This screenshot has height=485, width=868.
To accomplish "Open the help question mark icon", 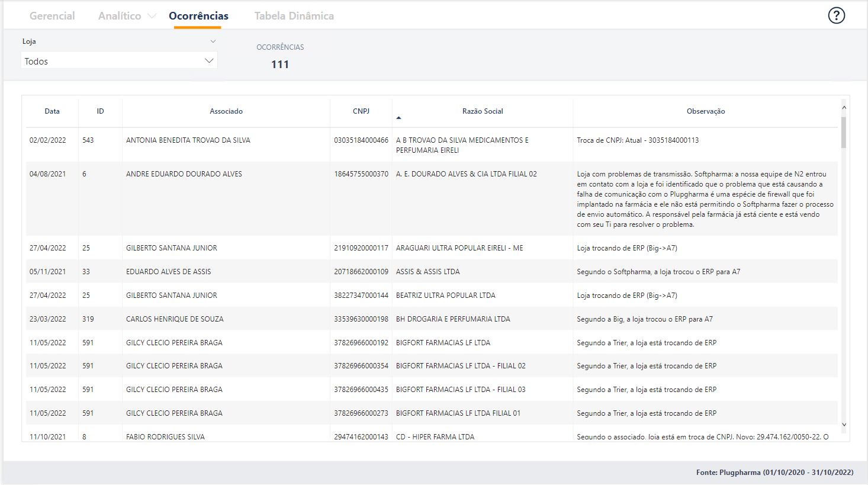I will (836, 16).
